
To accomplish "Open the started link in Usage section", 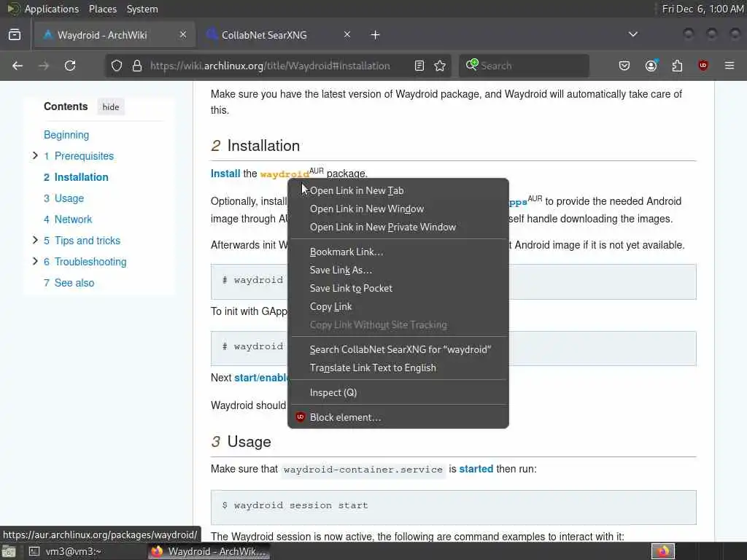I will [x=476, y=469].
